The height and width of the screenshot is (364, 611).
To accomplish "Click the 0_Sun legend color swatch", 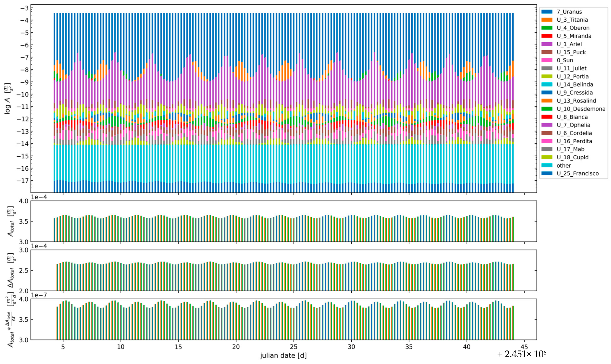I will pyautogui.click(x=547, y=60).
